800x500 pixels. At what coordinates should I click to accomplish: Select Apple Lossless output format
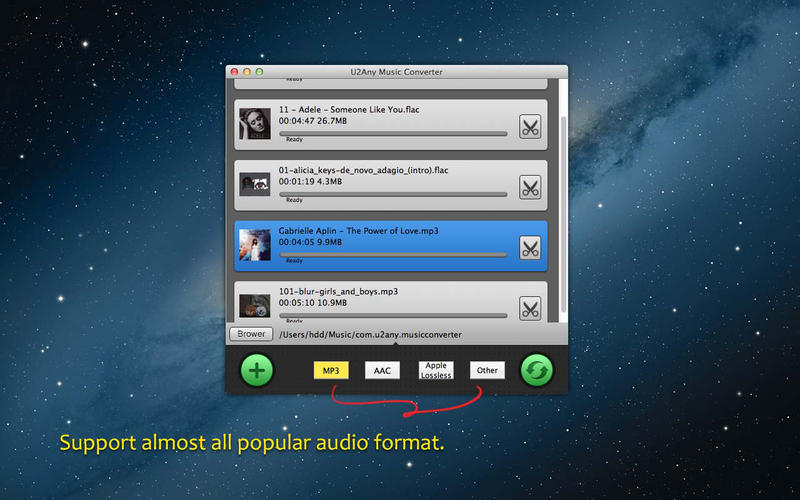tap(436, 370)
